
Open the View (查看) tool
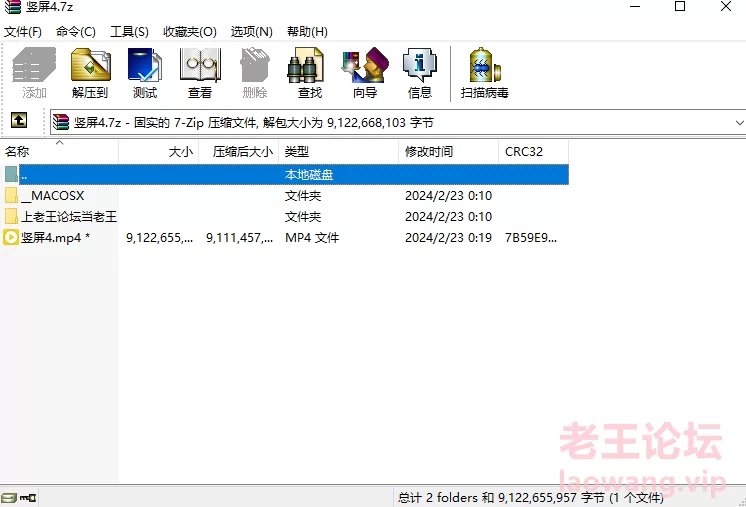(x=200, y=73)
